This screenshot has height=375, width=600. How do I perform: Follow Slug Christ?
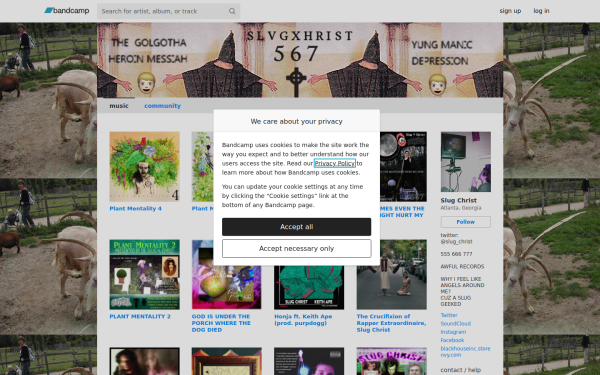466,222
